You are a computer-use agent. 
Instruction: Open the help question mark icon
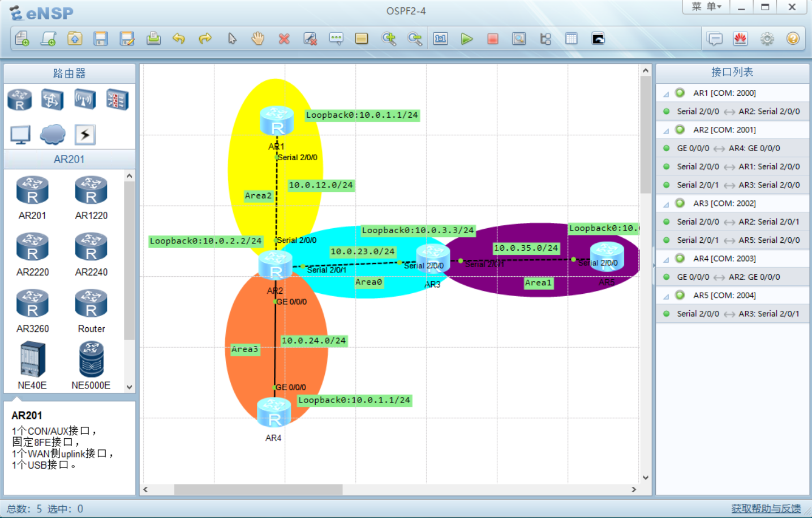coord(793,38)
